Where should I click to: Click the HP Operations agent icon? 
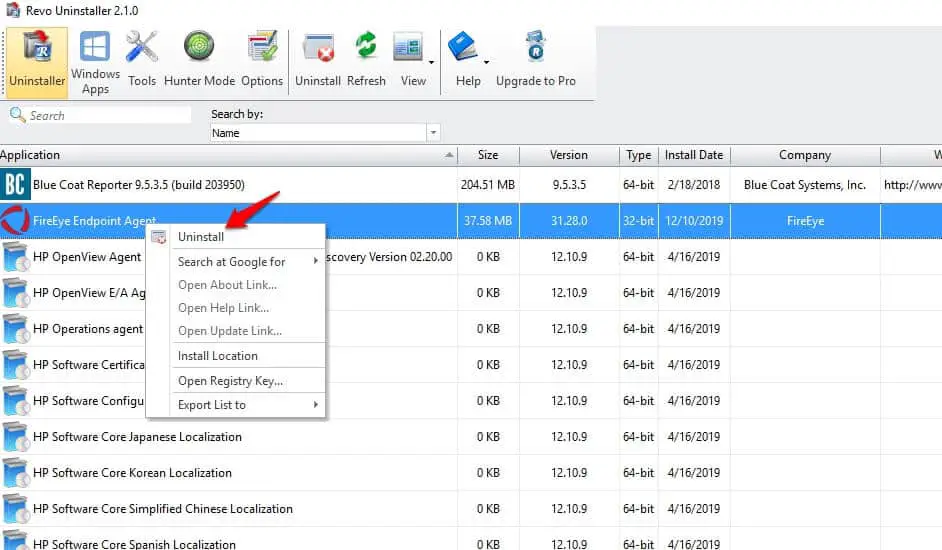(x=16, y=329)
